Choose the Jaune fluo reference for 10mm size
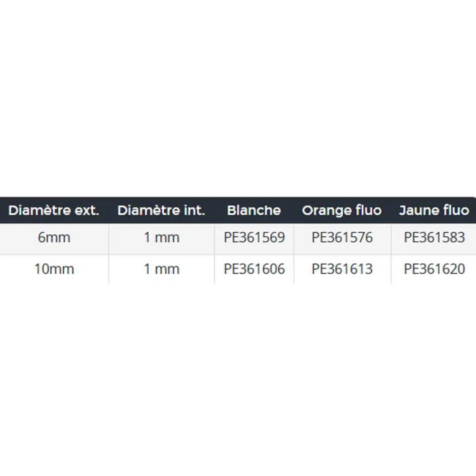Viewport: 476px width, 476px height. (434, 269)
